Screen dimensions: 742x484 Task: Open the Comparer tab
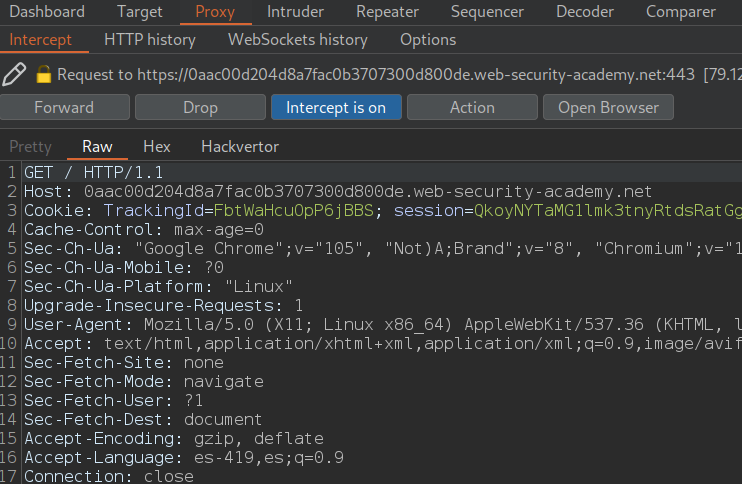click(680, 12)
